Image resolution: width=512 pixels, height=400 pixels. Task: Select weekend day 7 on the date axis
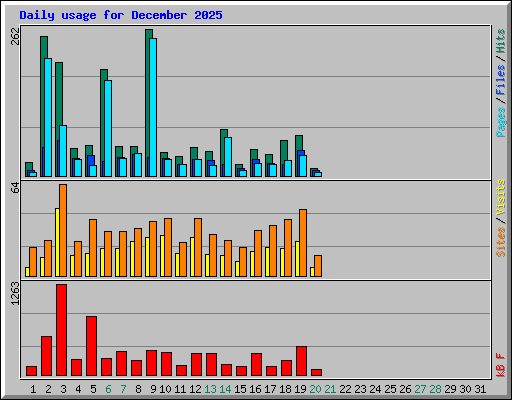123,389
